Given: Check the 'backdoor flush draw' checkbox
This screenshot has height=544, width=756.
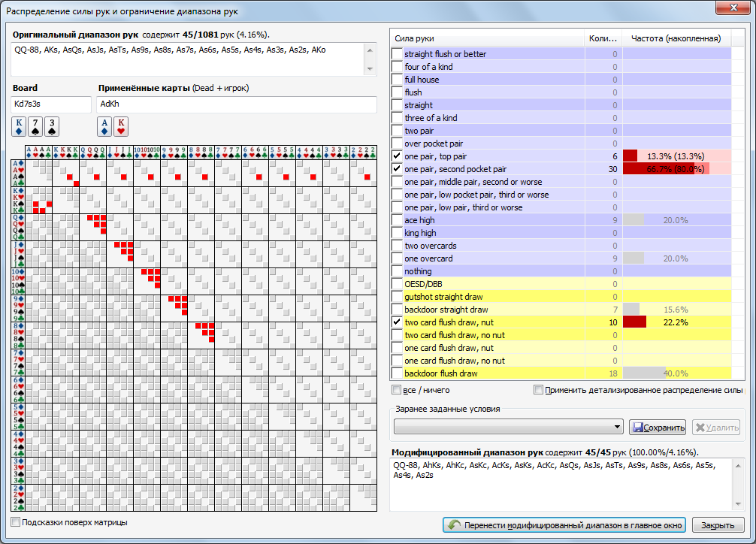Looking at the screenshot, I should click(397, 373).
